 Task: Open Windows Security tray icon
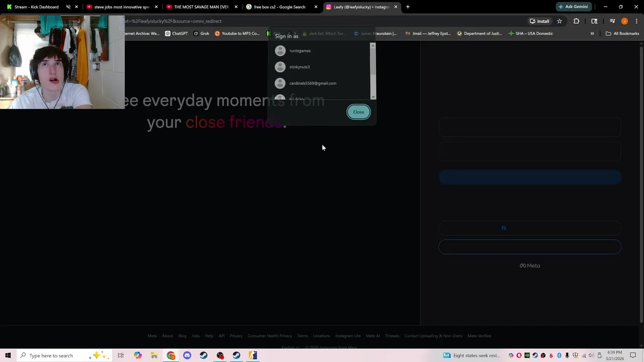coord(575,355)
